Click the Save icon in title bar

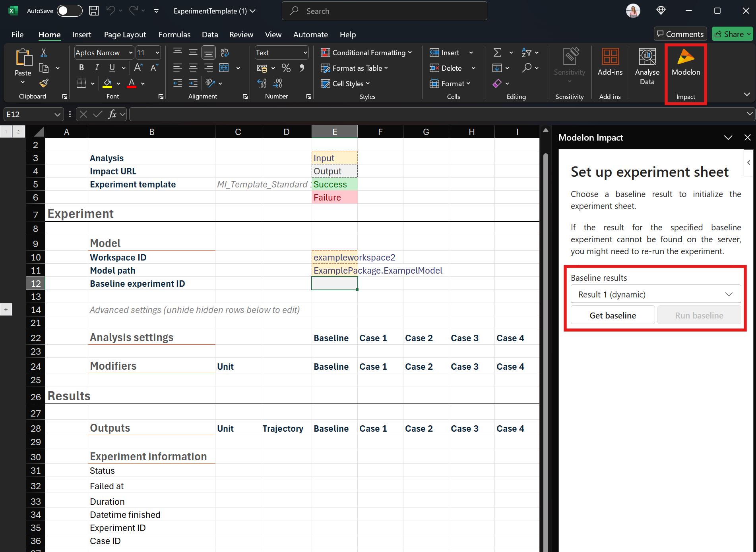94,11
